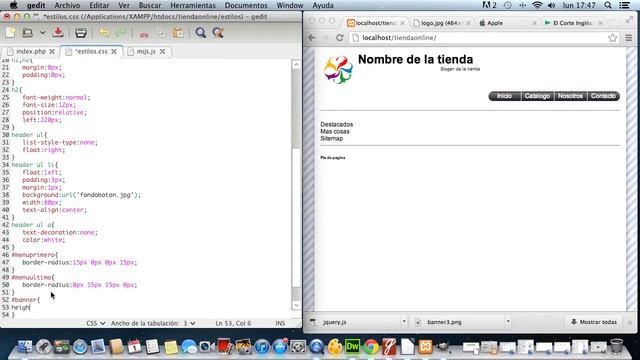This screenshot has width=640, height=360.
Task: Open Finder from the Dock
Action: [x=25, y=347]
